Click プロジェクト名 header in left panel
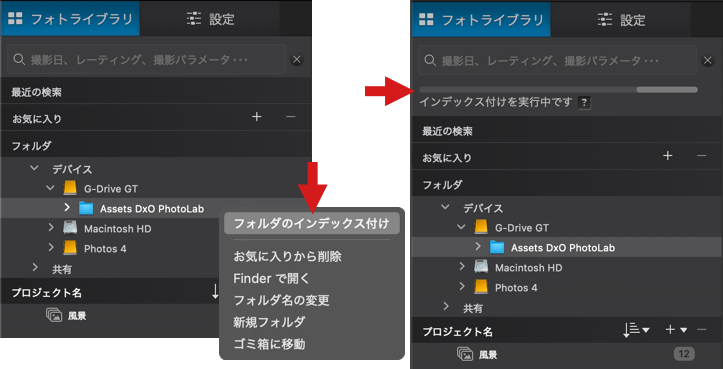Viewport: 723px width, 369px height. (47, 292)
